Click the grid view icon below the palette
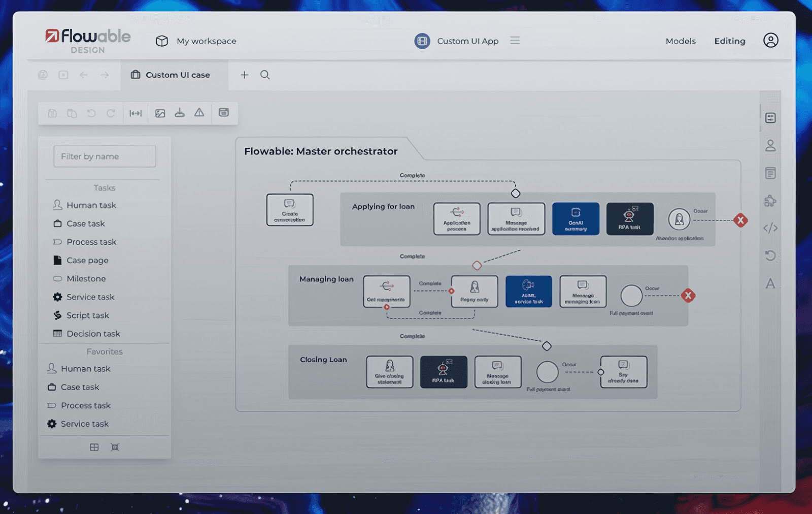 click(94, 447)
